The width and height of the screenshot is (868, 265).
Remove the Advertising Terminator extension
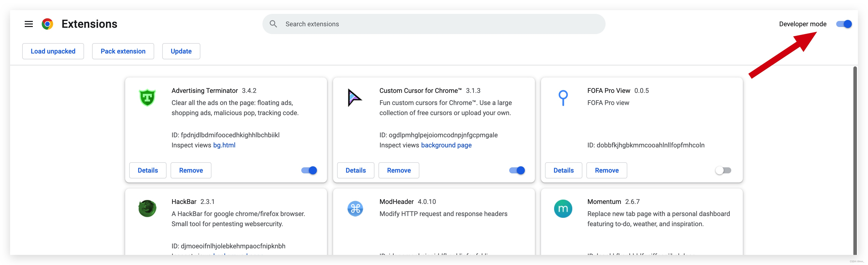[191, 170]
